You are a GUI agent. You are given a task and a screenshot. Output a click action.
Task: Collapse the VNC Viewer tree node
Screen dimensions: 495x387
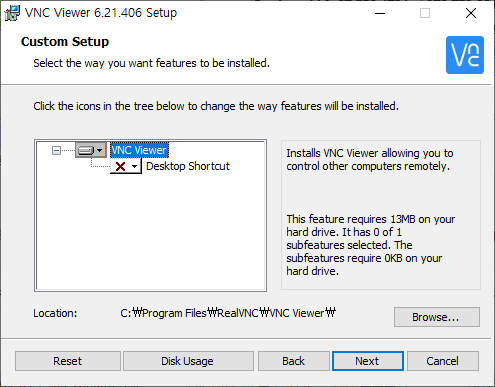click(56, 151)
